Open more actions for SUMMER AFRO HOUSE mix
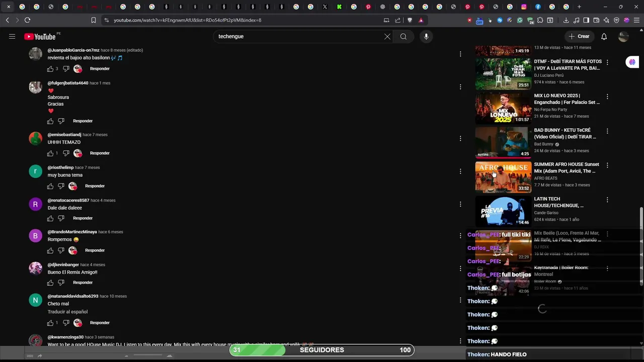Screen dimensions: 644x362 (x=607, y=165)
